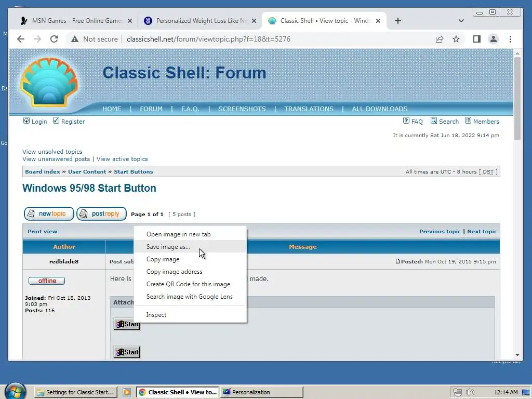This screenshot has width=532, height=399.
Task: Open the TRANSLATIONS nav link
Action: [x=309, y=109]
